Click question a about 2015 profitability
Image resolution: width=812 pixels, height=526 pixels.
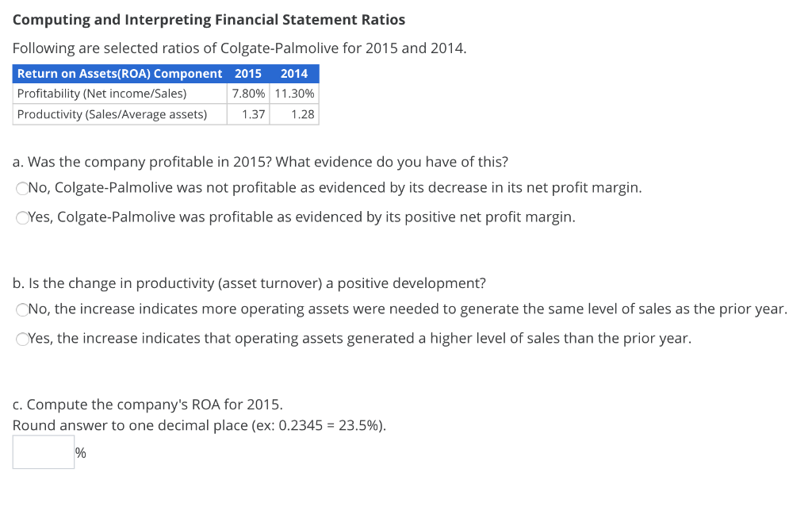259,161
